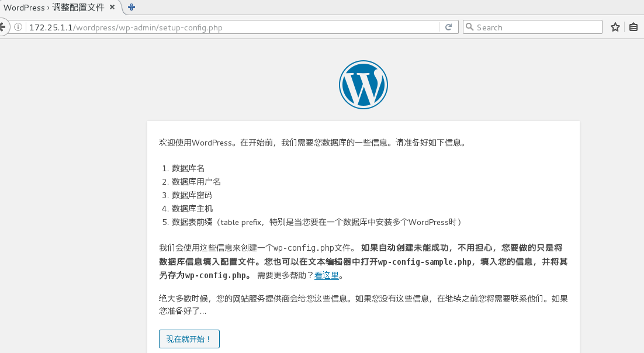Click paragraph starting 绝大多数时候
Screen dimensions: 644x353
tap(363, 304)
